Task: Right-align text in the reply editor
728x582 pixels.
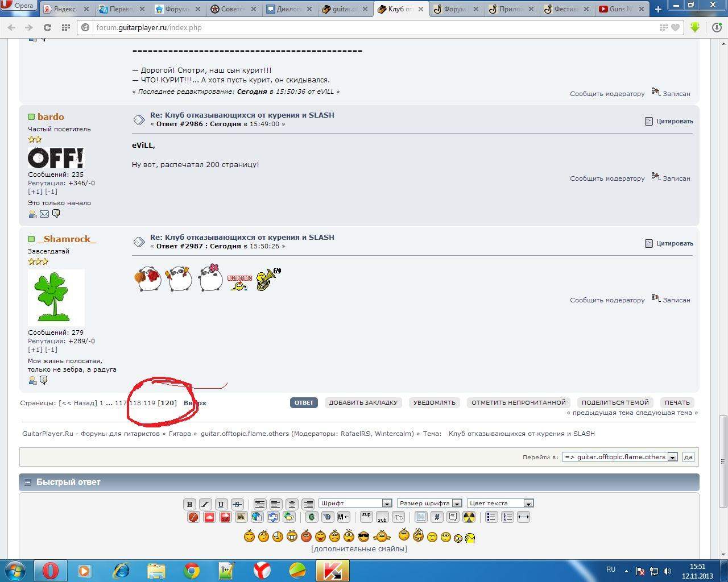Action: [x=308, y=504]
